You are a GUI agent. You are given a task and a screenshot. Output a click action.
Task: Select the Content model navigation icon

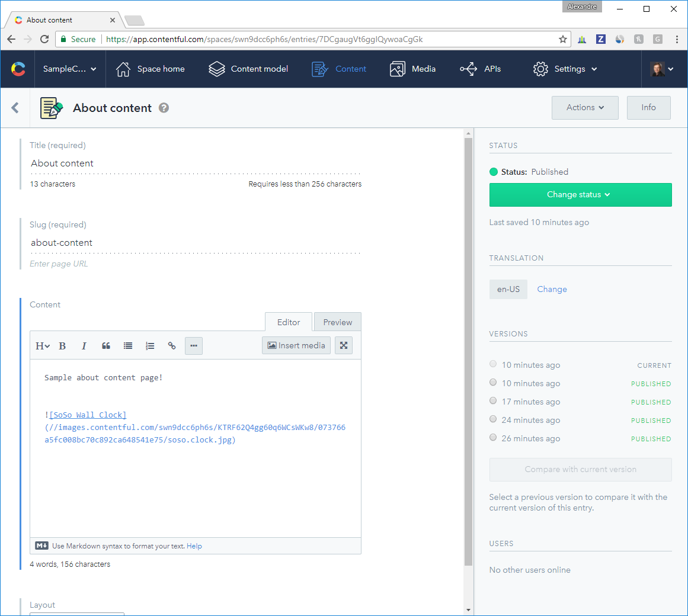tap(217, 69)
